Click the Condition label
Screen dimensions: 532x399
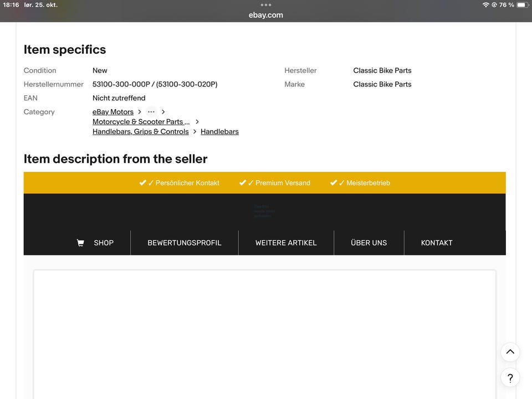tap(40, 70)
